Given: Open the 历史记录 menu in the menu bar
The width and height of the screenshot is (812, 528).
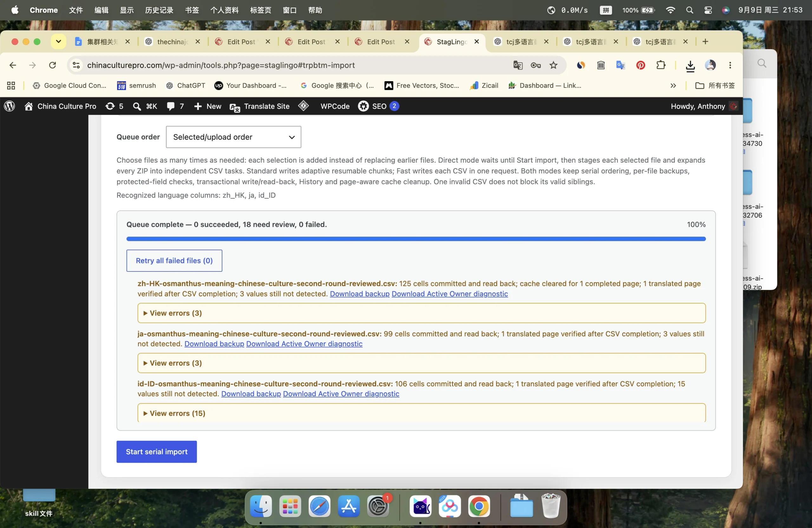Looking at the screenshot, I should [x=159, y=10].
